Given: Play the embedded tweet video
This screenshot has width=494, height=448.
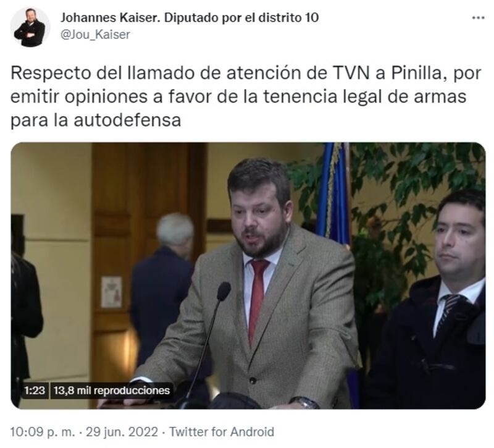Looking at the screenshot, I should [248, 276].
